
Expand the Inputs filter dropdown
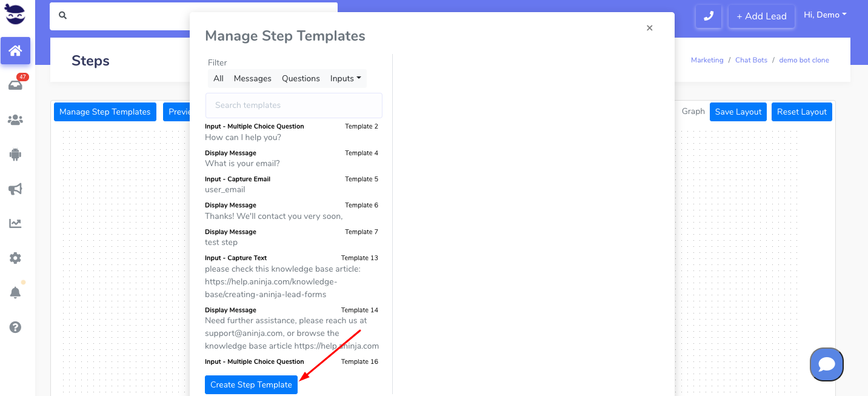point(346,78)
